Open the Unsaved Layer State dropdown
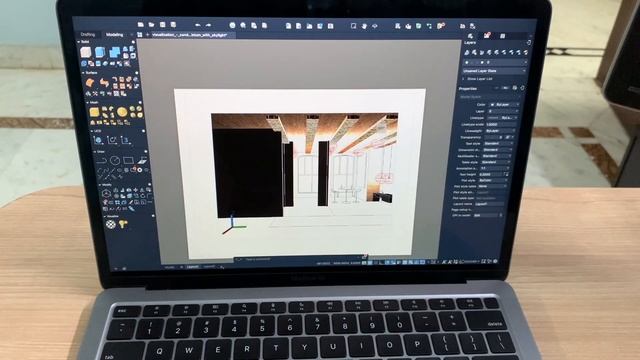 tap(494, 71)
